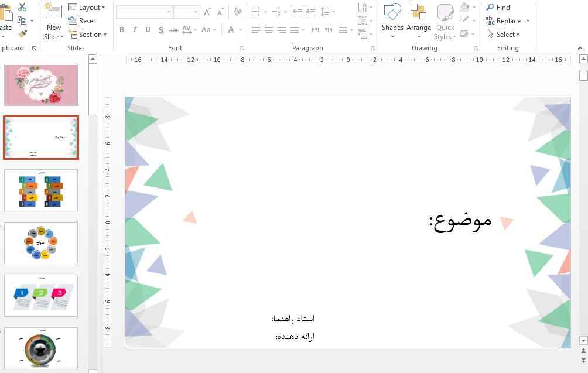Open the Select dropdown in Editing
The height and width of the screenshot is (373, 588).
(504, 35)
